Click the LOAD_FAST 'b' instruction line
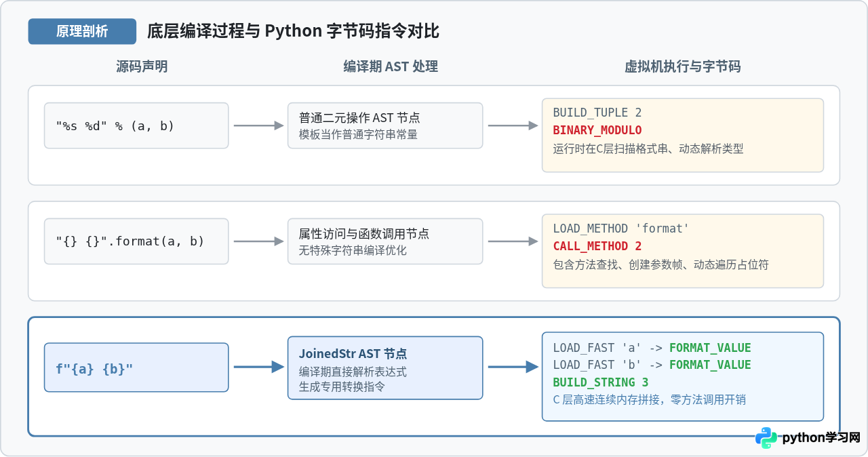Viewport: 868px width, 457px height. (x=652, y=365)
